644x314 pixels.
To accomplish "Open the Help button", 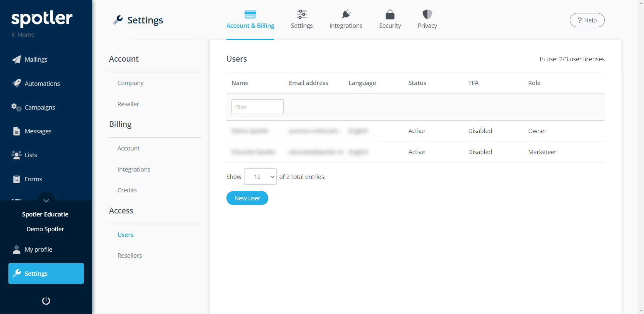I will (587, 20).
